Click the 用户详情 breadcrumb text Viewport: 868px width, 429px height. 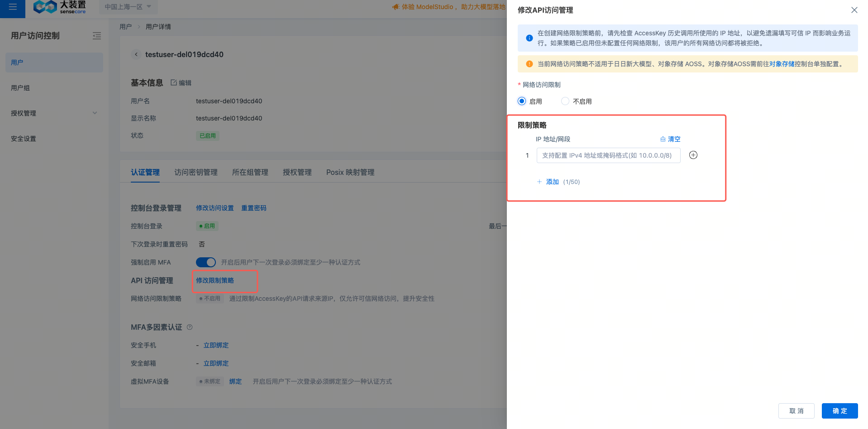pyautogui.click(x=158, y=27)
